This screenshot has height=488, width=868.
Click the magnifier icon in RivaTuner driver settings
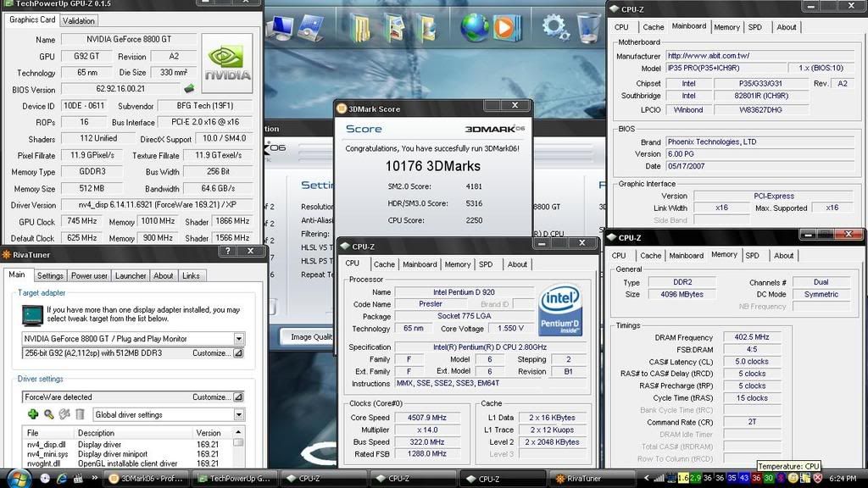tap(48, 414)
